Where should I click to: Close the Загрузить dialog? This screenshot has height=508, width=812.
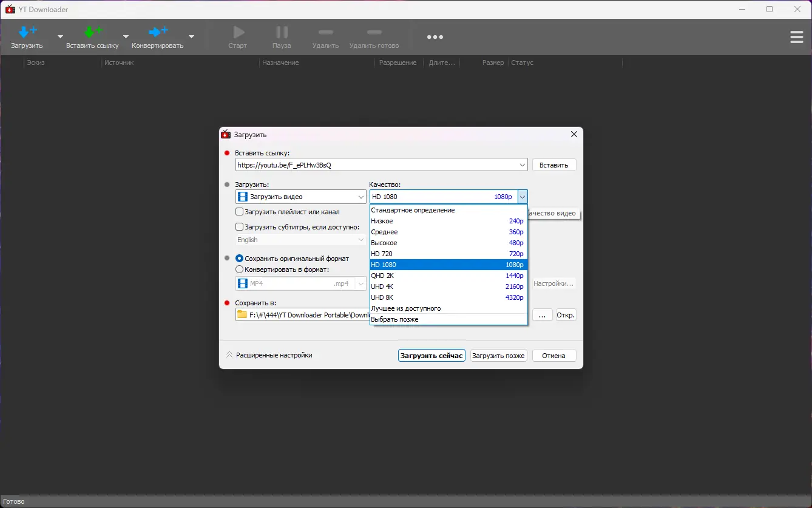(x=574, y=135)
